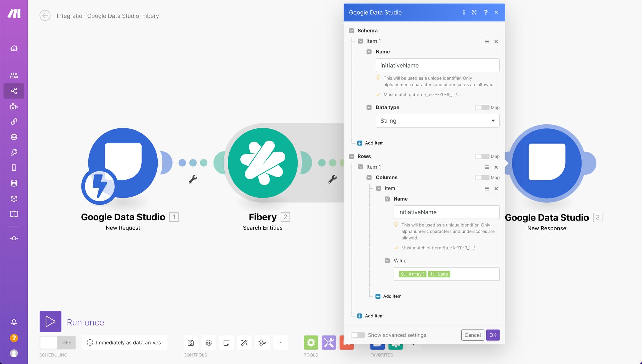Open dialog options three-dot menu
642x364 pixels.
click(x=464, y=12)
